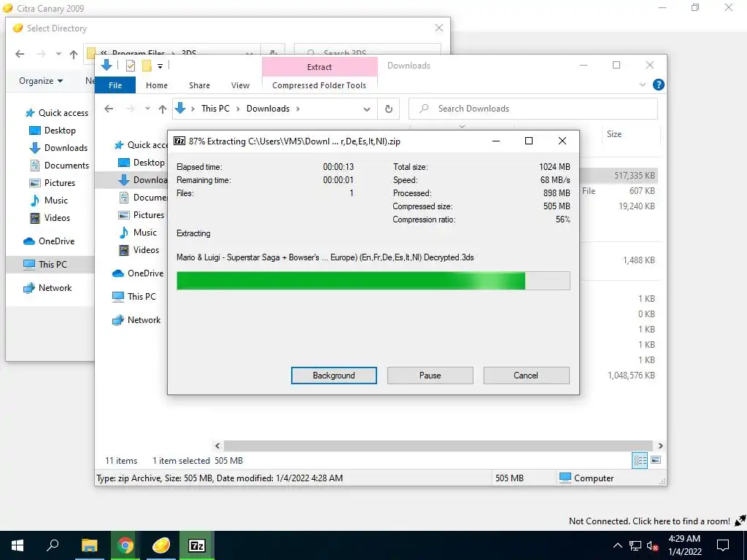Click the Downloads arrow icon in title bar
The image size is (747, 560).
coord(107,65)
